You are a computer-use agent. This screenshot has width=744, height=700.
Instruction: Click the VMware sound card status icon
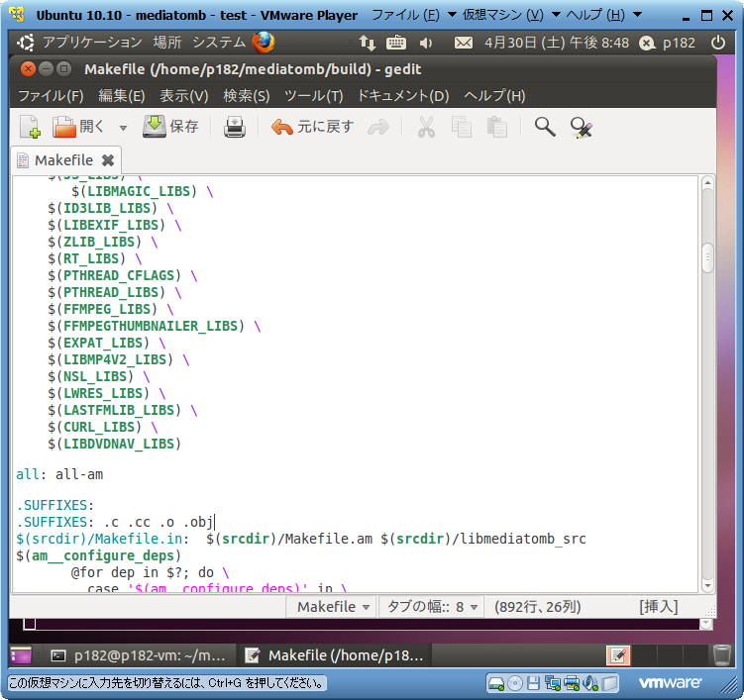click(590, 683)
